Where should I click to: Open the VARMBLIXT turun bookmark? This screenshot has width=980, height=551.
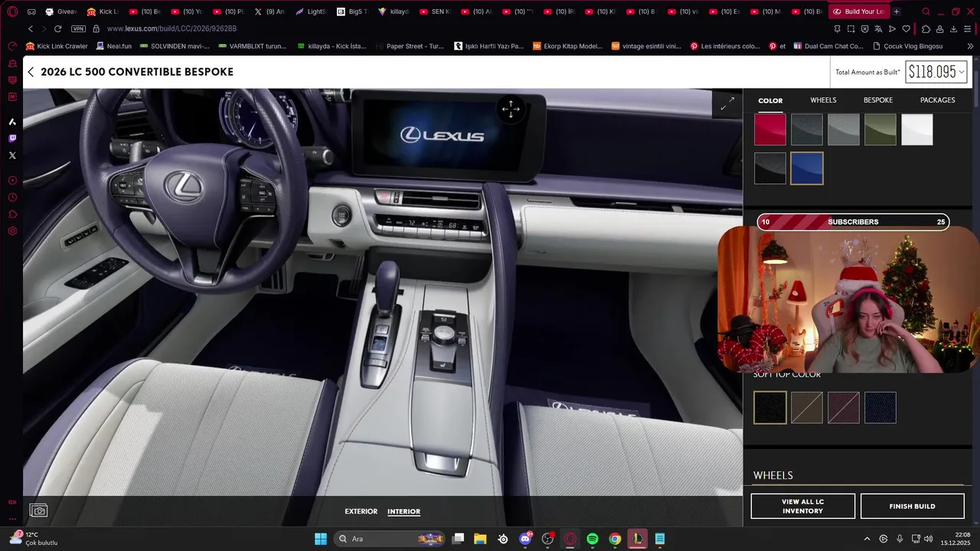[252, 46]
